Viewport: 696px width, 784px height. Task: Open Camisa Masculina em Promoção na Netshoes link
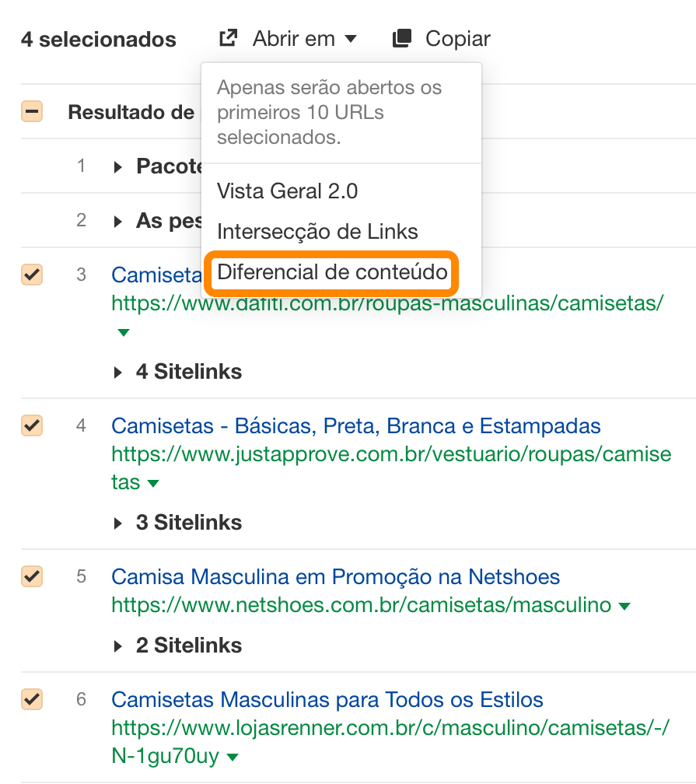(335, 577)
